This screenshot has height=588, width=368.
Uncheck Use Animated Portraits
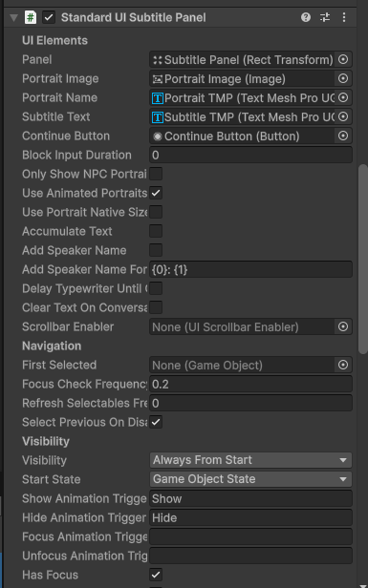click(156, 193)
